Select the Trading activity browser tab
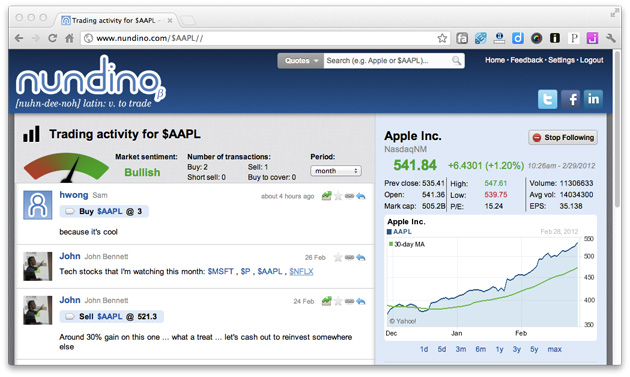The width and height of the screenshot is (630, 377). [x=117, y=20]
